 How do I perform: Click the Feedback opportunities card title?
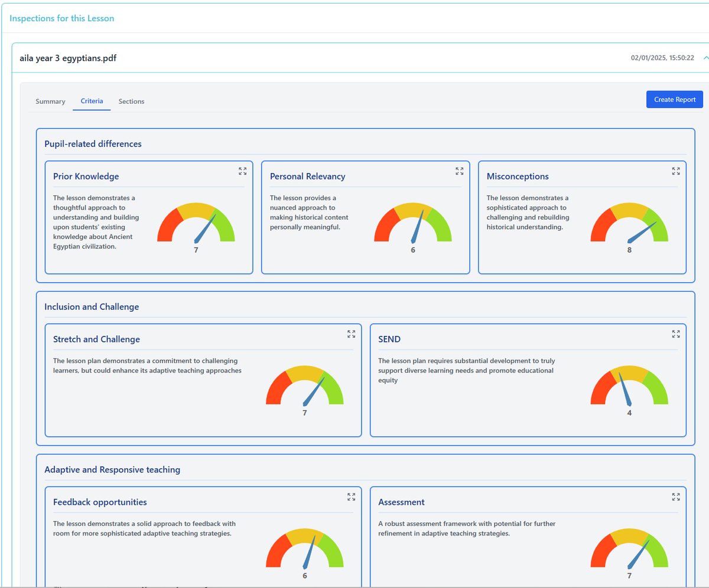(100, 502)
